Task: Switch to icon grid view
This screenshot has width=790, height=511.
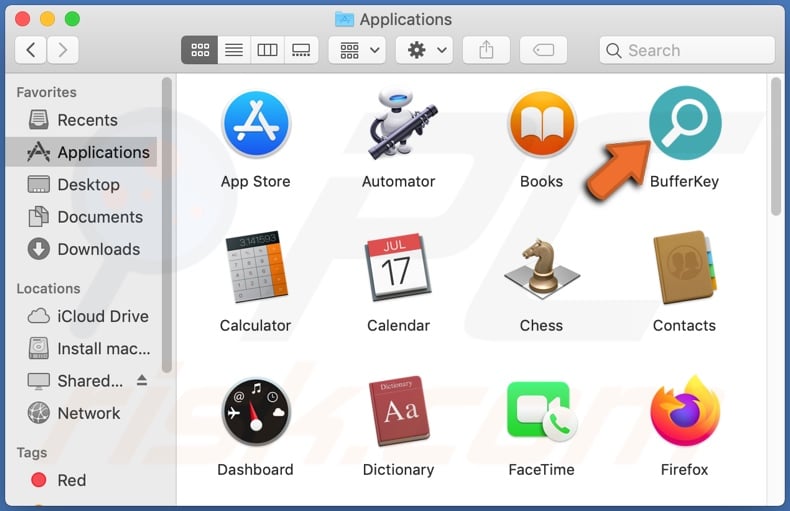Action: [200, 50]
